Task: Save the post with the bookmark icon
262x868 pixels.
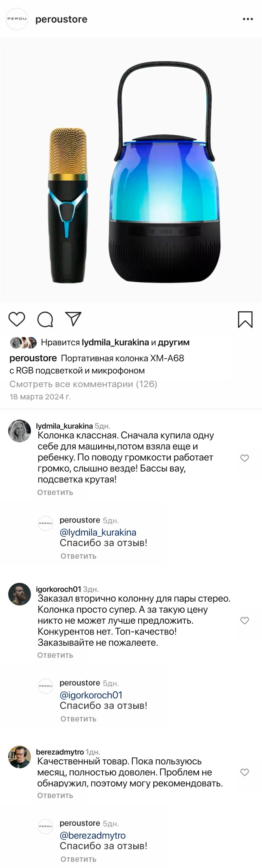Action: [x=245, y=319]
